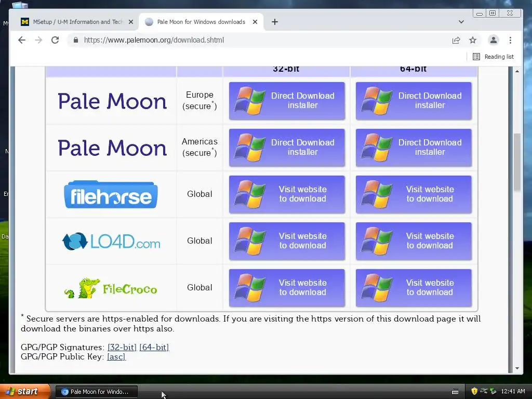
Task: Reload the Pale Moon download page
Action: (x=55, y=40)
